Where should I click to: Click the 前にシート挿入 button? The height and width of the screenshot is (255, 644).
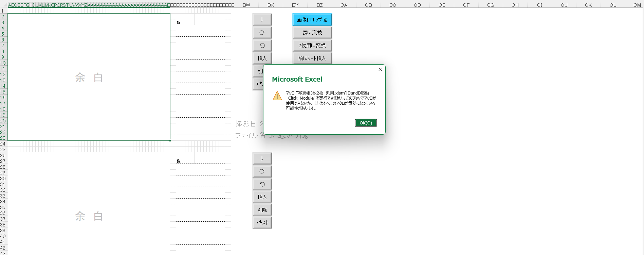(x=312, y=58)
